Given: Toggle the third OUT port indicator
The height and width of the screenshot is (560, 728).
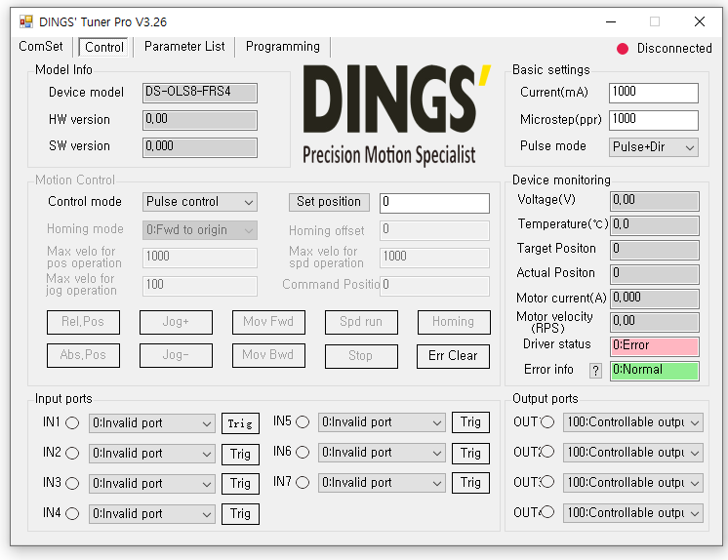Looking at the screenshot, I should (x=547, y=482).
